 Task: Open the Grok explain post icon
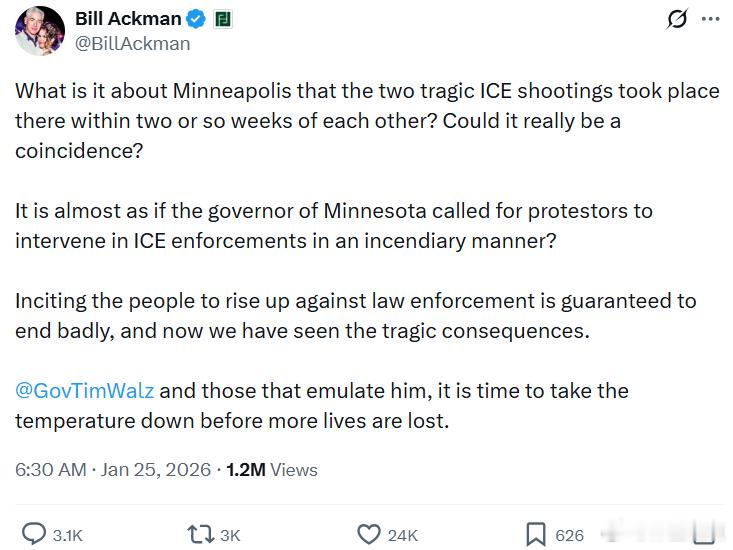(x=677, y=19)
